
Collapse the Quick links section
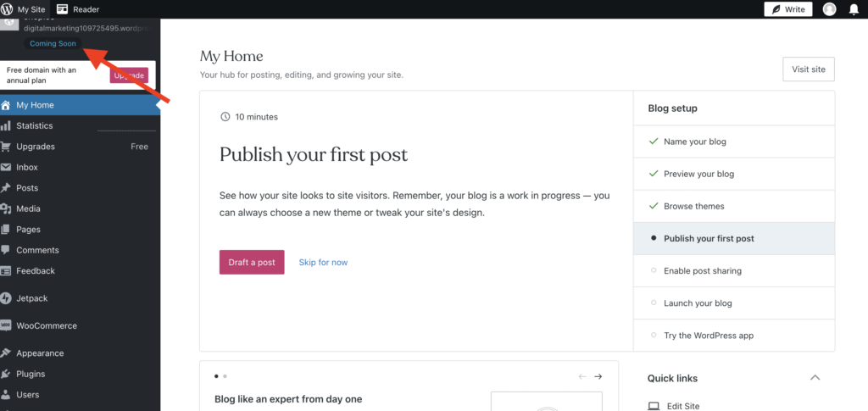point(815,378)
